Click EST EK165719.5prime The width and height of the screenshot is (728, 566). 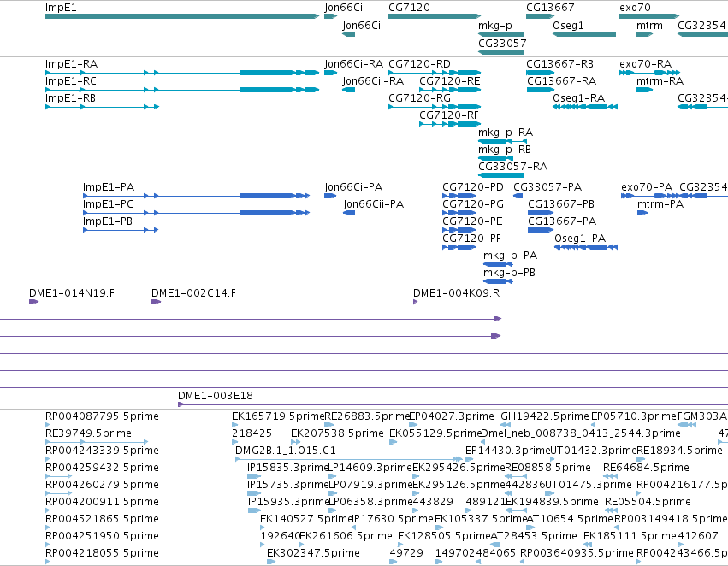(x=234, y=425)
